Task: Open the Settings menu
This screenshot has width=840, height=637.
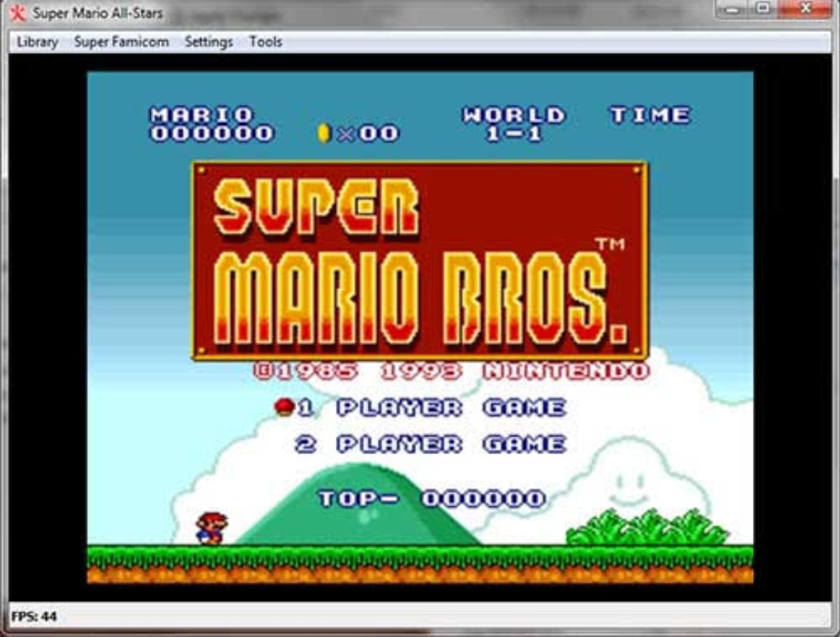Action: [208, 42]
